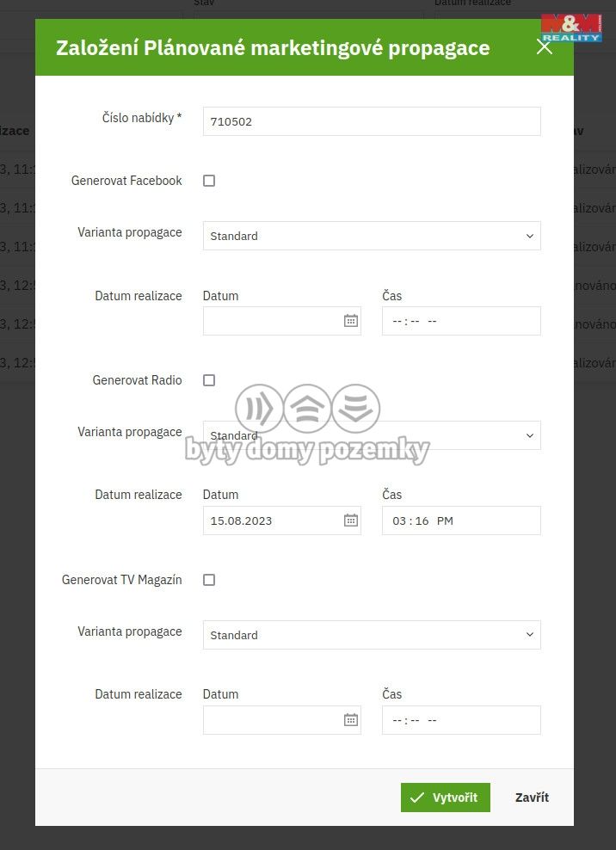616x850 pixels.
Task: Expand Radio Varianta propagace dropdown
Action: click(x=372, y=435)
